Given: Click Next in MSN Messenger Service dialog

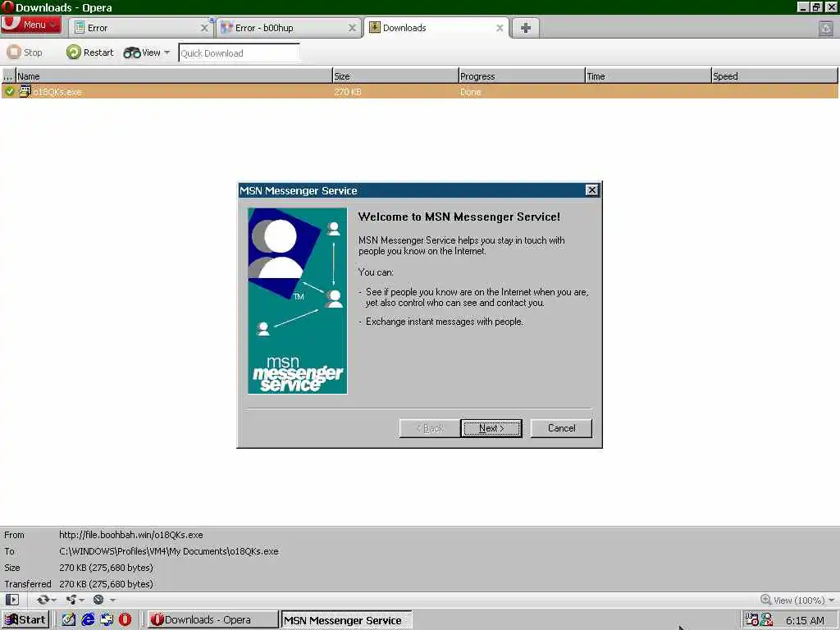Looking at the screenshot, I should pos(491,428).
